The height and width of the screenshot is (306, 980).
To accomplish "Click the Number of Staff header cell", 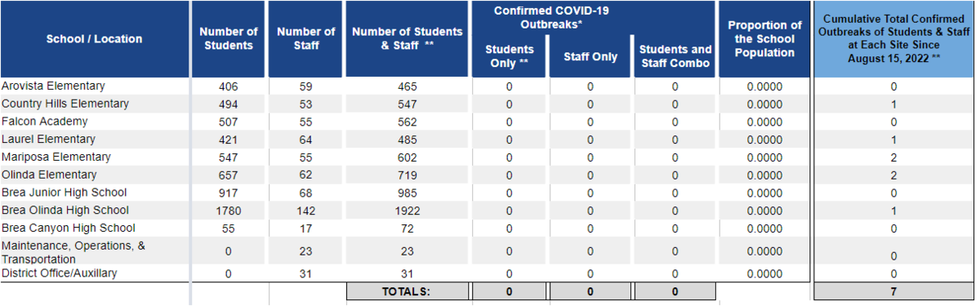I will [x=306, y=39].
